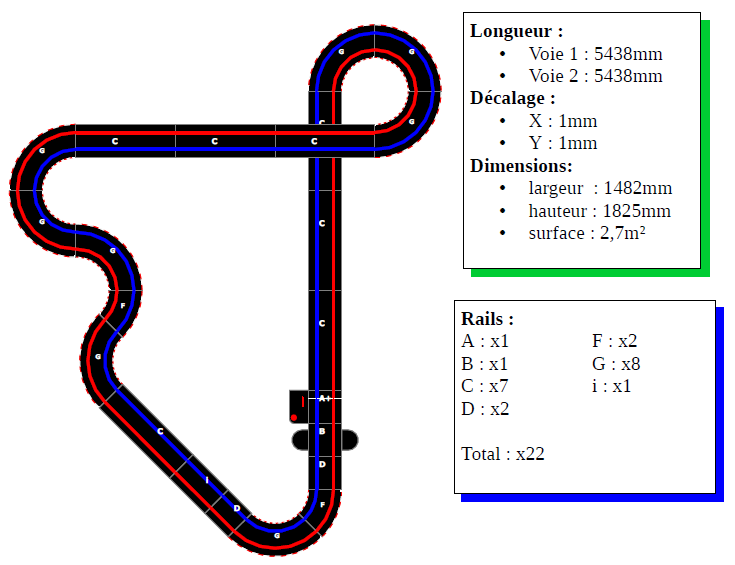This screenshot has height=565, width=735.
Task: Click the Décalage heading
Action: 512,98
